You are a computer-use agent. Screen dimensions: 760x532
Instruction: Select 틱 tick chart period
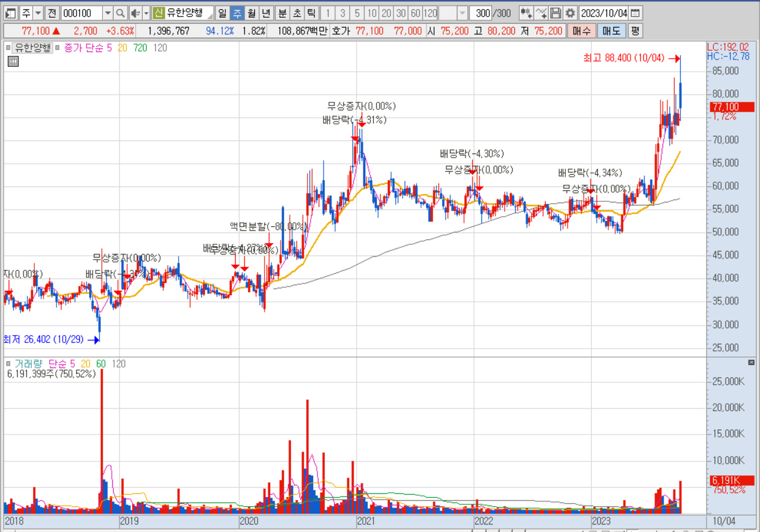click(312, 13)
